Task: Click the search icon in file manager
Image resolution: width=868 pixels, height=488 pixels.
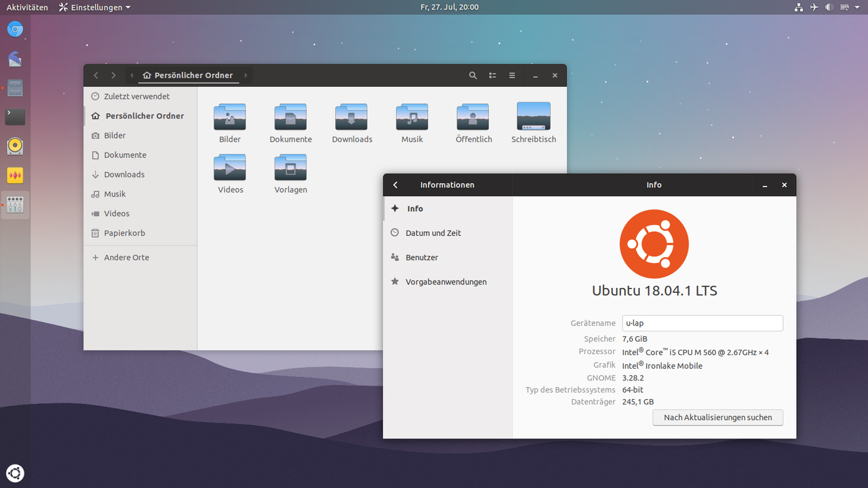Action: (473, 75)
